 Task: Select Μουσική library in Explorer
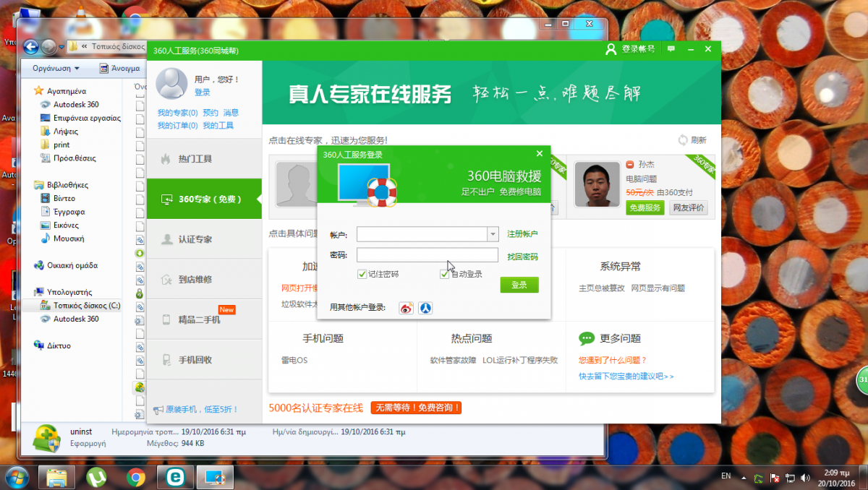point(62,238)
